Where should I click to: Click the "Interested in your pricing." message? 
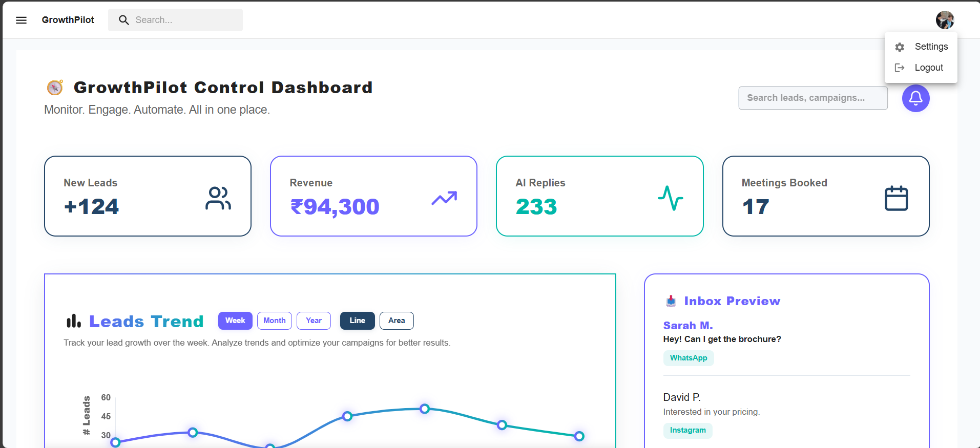[712, 412]
